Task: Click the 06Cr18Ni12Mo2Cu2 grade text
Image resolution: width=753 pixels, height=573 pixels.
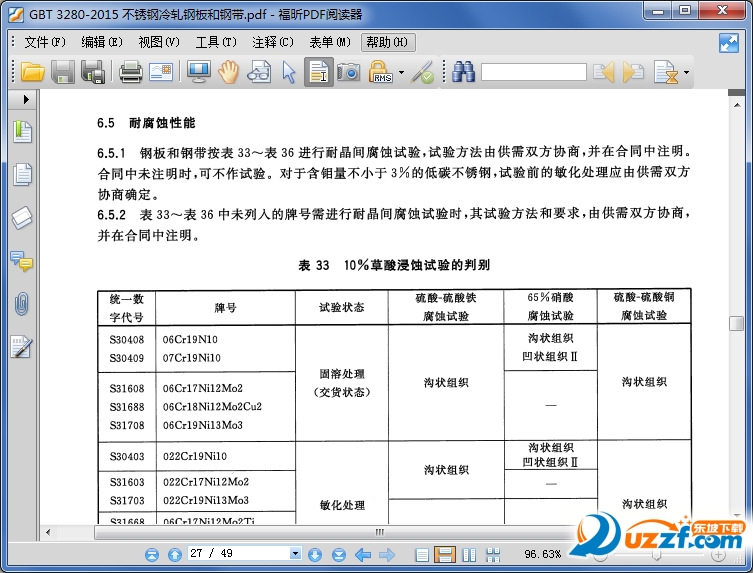Action: point(212,406)
